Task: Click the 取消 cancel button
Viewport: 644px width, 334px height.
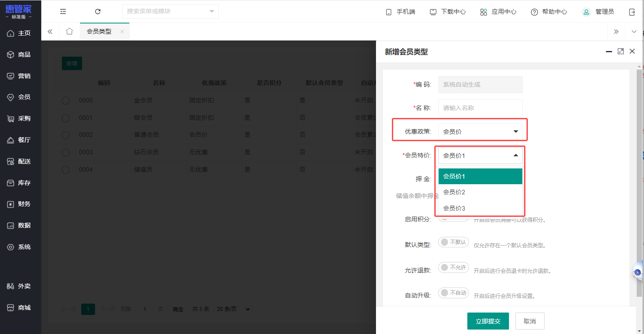Action: (530, 321)
